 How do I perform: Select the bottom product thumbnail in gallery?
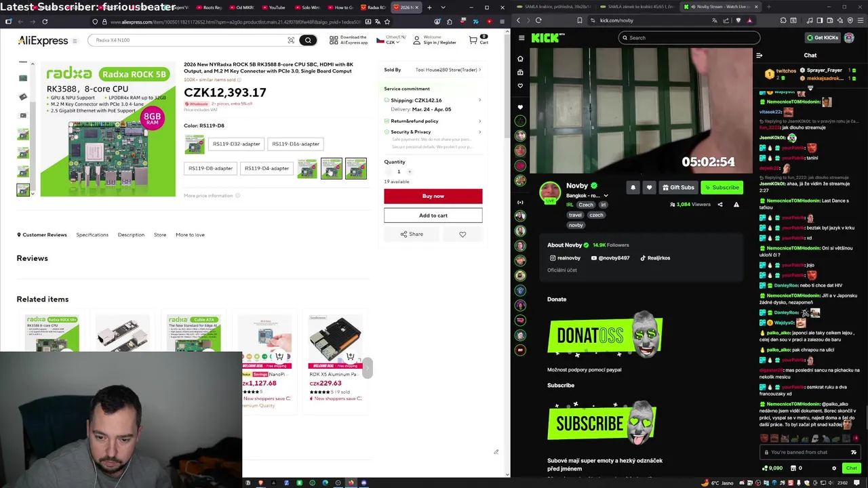point(23,190)
